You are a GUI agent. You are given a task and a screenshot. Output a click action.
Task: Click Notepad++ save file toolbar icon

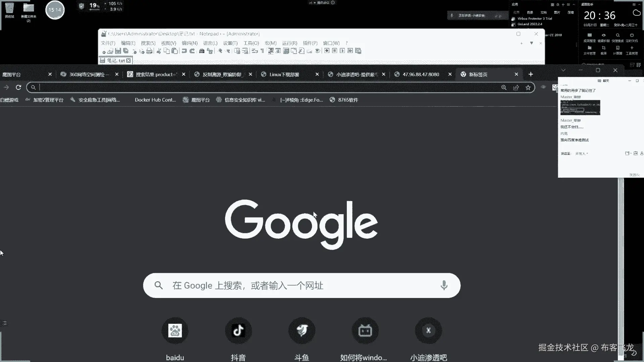point(118,51)
